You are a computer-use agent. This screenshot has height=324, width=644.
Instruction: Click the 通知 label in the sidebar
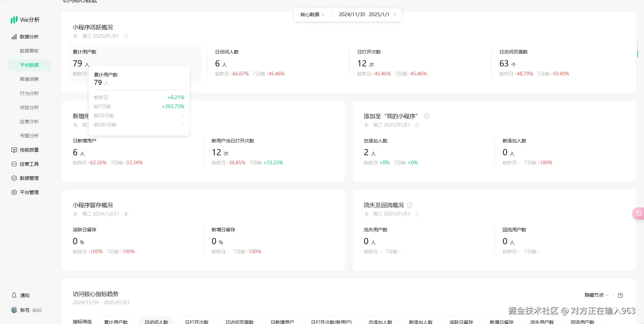(x=25, y=295)
